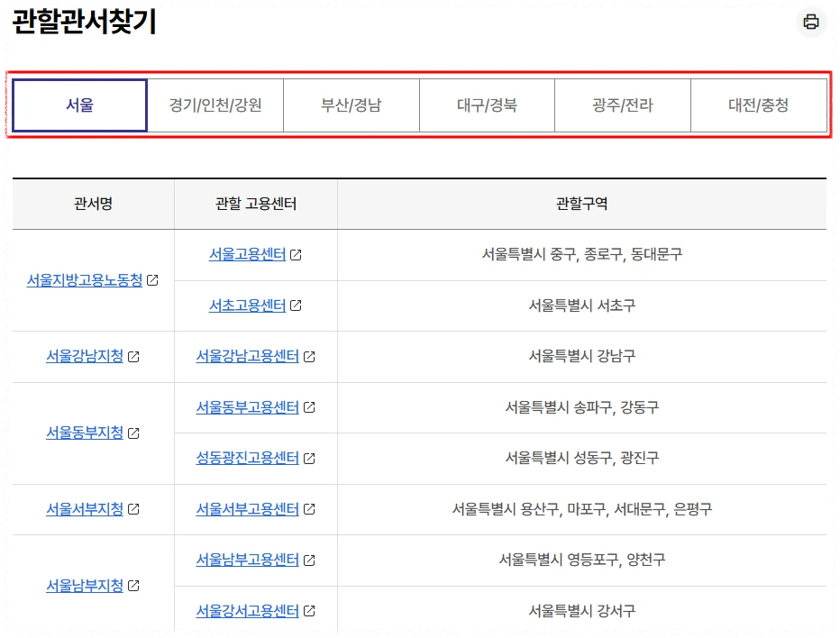Viewport: 840px width, 638px height.
Task: Click the external link icon beside 서울고용센터
Action: pos(298,255)
